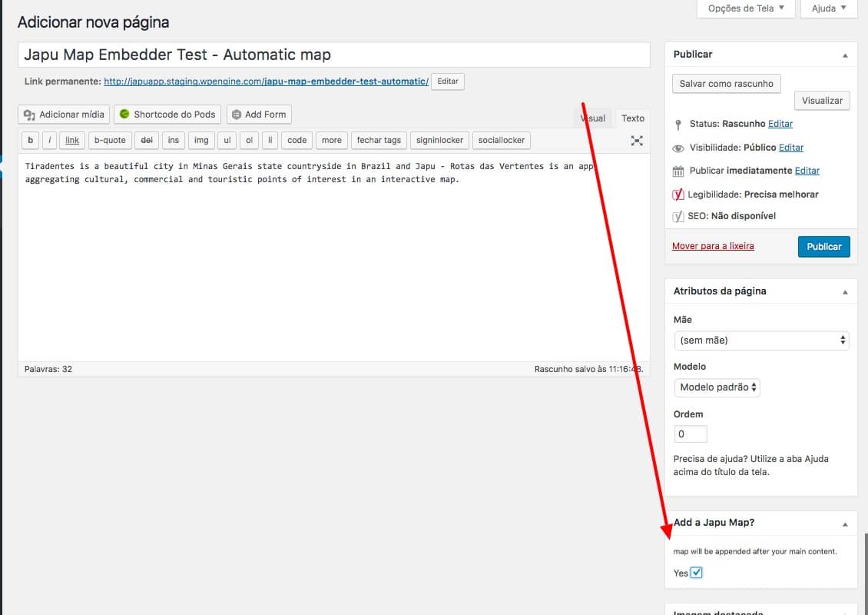868x615 pixels.
Task: Insert a read-more tag with more
Action: coord(332,140)
